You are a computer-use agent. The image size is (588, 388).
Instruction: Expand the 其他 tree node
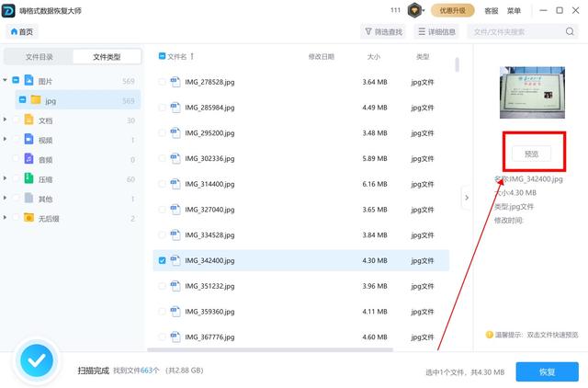click(5, 198)
